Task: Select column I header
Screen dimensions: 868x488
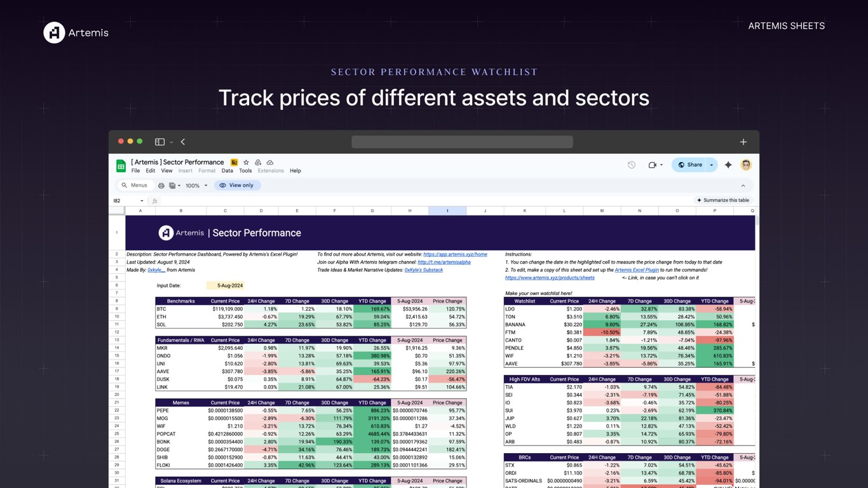Action: click(447, 210)
